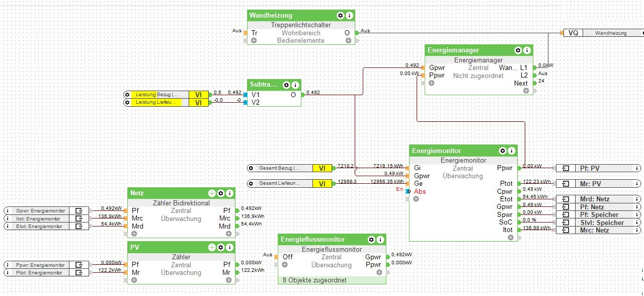Select the Pf: Netz output reference
This screenshot has height=296, width=644.
tap(598, 207)
